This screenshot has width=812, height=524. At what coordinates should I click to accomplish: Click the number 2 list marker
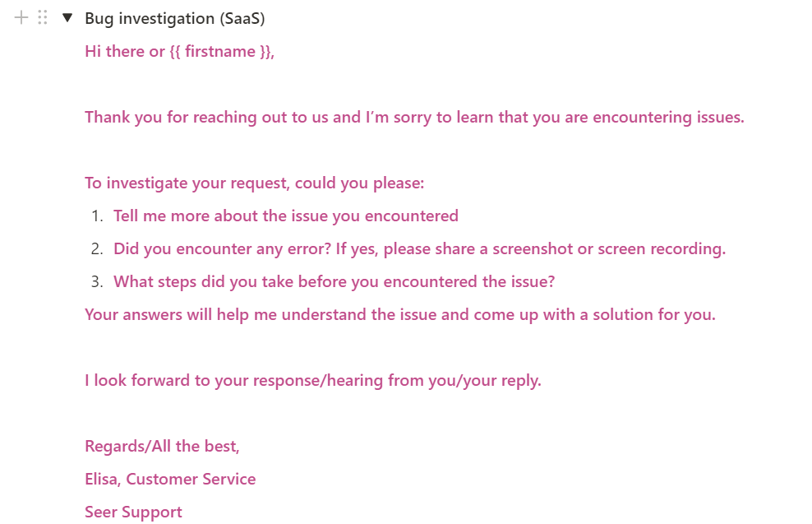(x=97, y=248)
